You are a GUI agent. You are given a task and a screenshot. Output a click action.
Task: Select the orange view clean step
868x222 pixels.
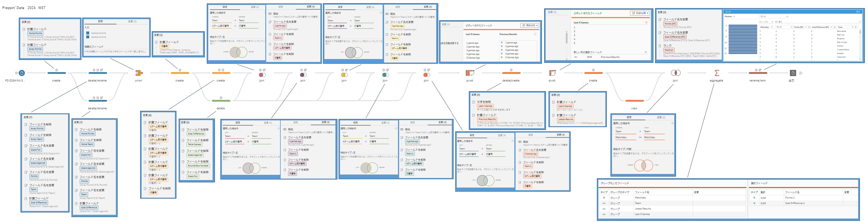pos(634,101)
